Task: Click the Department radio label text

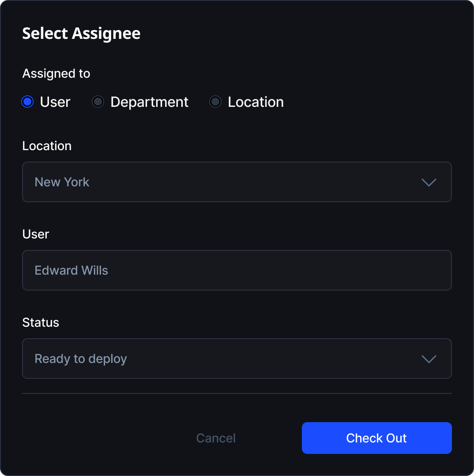Action: 149,102
